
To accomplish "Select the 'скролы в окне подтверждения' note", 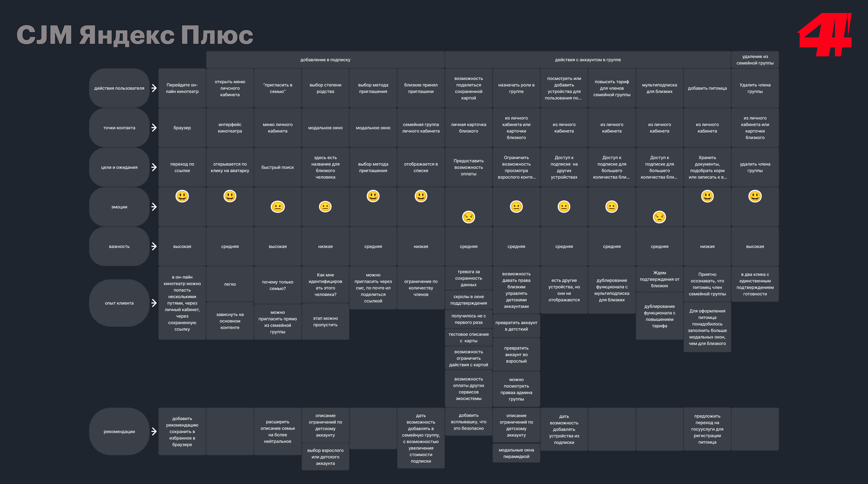I will click(x=468, y=299).
